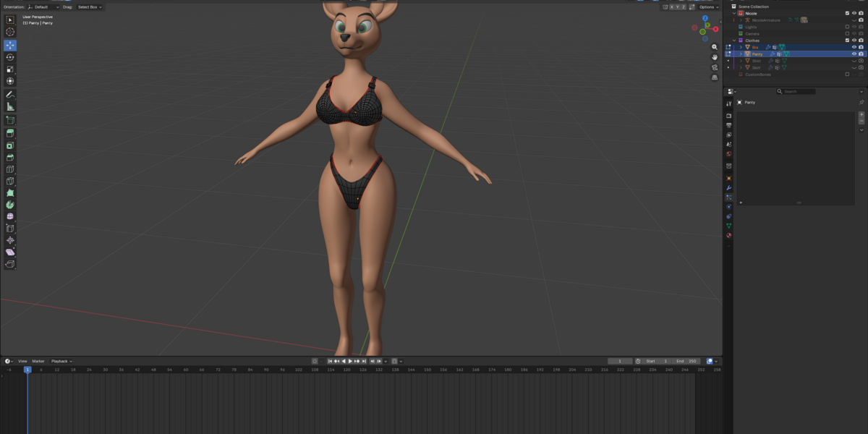Viewport: 868px width, 434px height.
Task: Pick the Annotate pencil tool
Action: (10, 94)
